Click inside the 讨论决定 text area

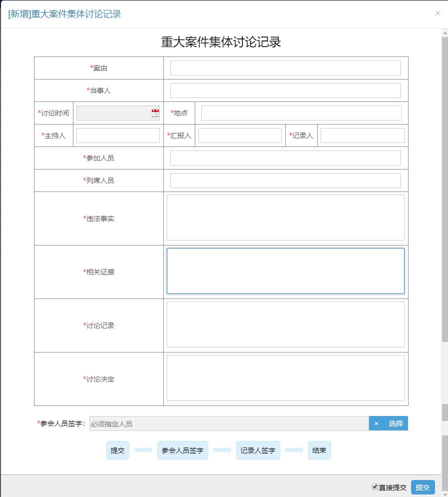click(286, 378)
